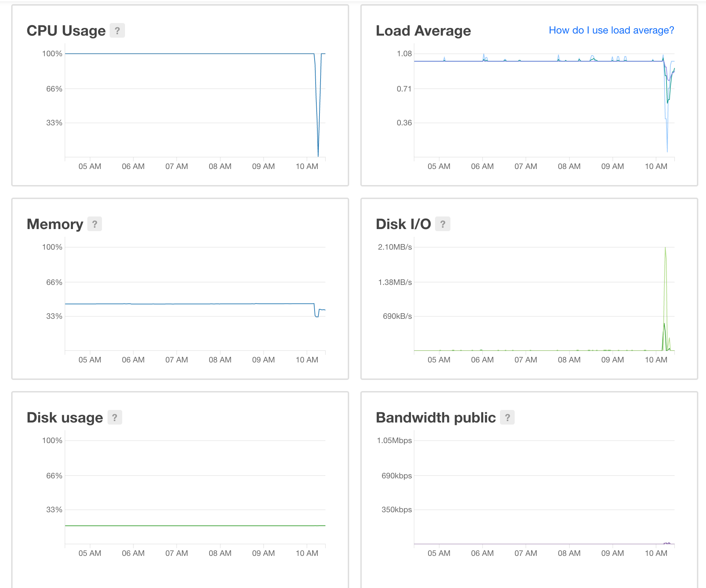Click the Disk I/O chart heading
Image resolution: width=706 pixels, height=588 pixels.
403,224
